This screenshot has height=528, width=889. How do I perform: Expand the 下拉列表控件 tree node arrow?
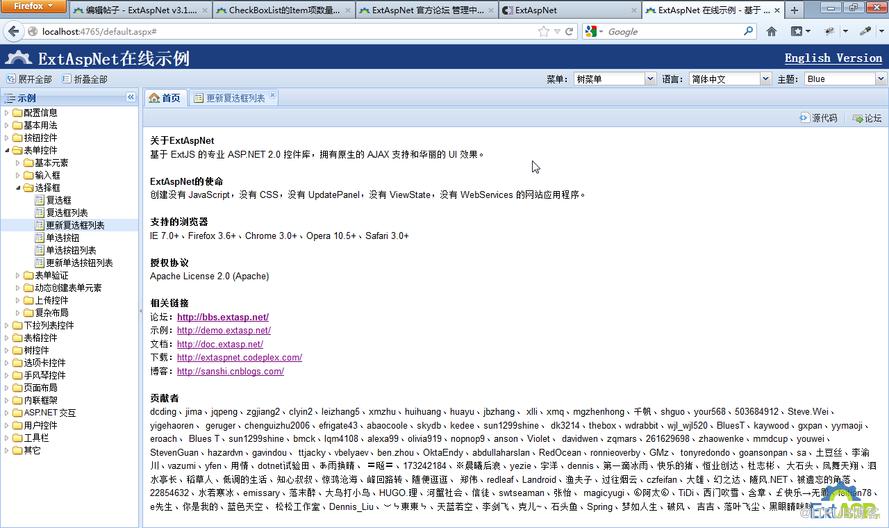7,326
